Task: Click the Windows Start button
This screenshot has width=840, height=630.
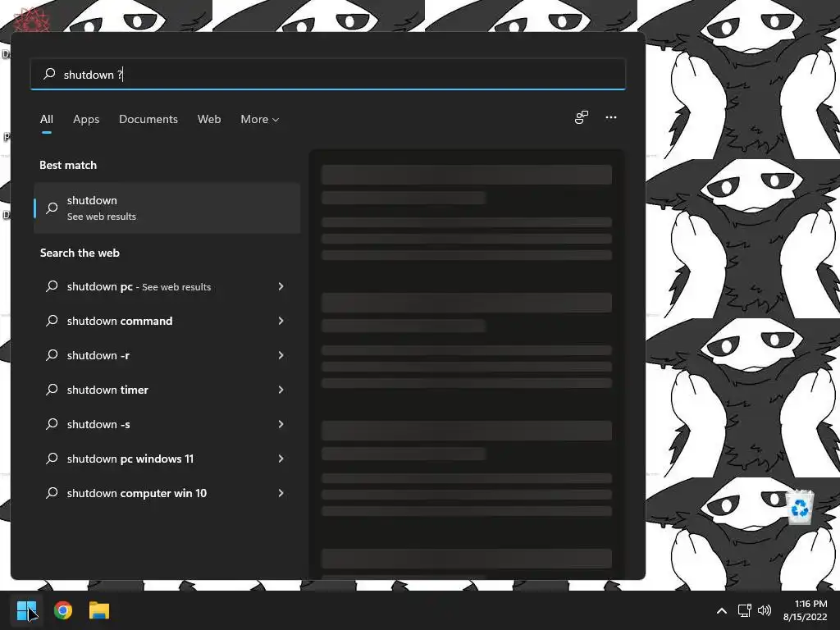Action: click(x=26, y=610)
